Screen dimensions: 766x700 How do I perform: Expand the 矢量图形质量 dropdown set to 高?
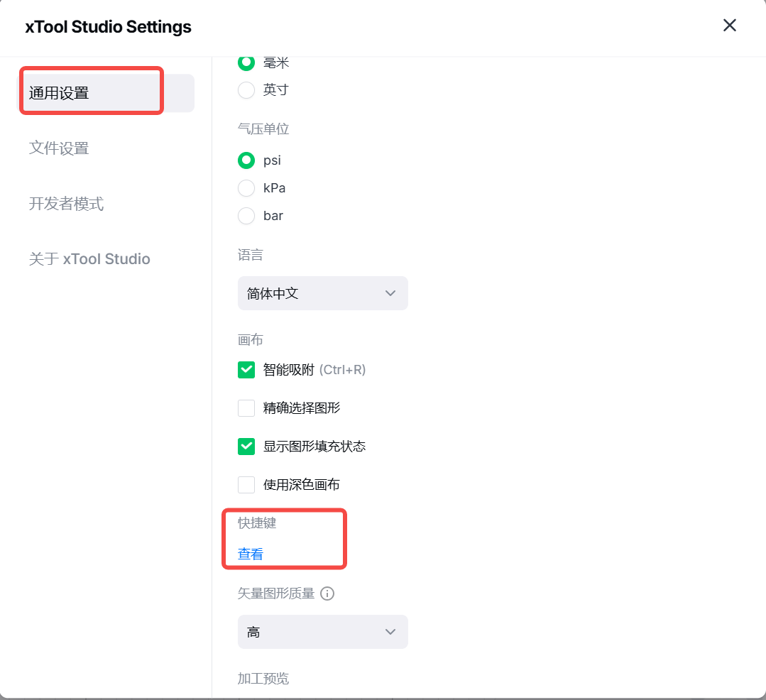(322, 632)
